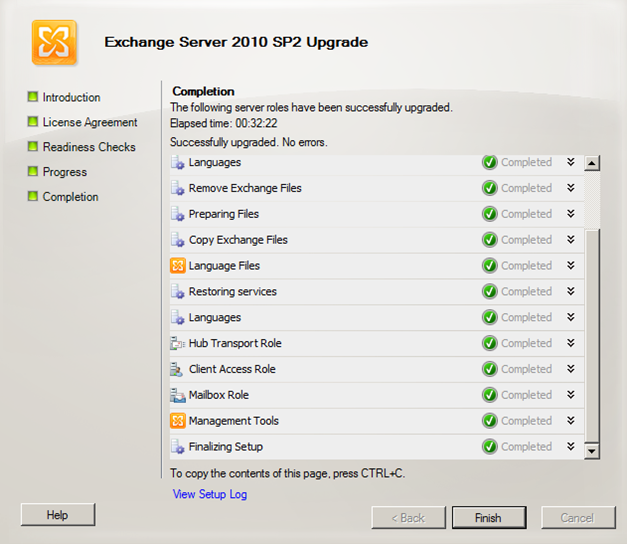Click 'Completed' status text for Management Tools
The image size is (627, 544).
tap(526, 421)
